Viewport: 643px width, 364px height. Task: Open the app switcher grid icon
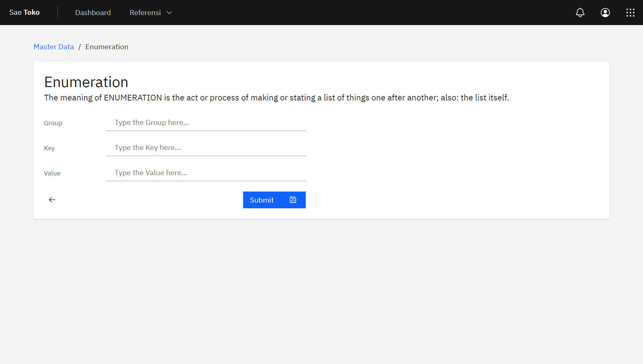pyautogui.click(x=630, y=13)
